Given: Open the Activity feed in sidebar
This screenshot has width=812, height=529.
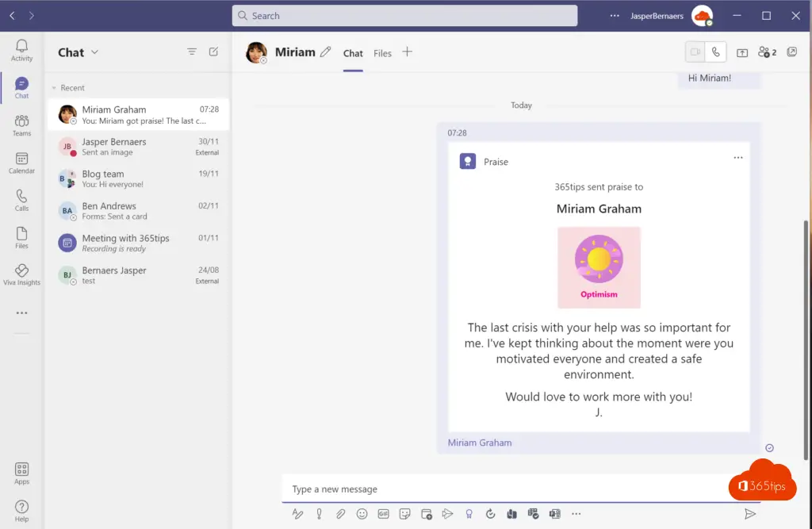Looking at the screenshot, I should tap(21, 50).
